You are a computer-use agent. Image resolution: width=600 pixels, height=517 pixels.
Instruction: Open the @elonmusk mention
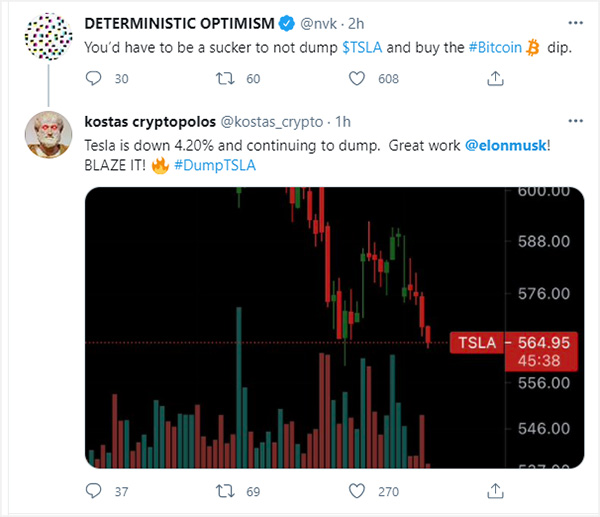click(x=505, y=145)
